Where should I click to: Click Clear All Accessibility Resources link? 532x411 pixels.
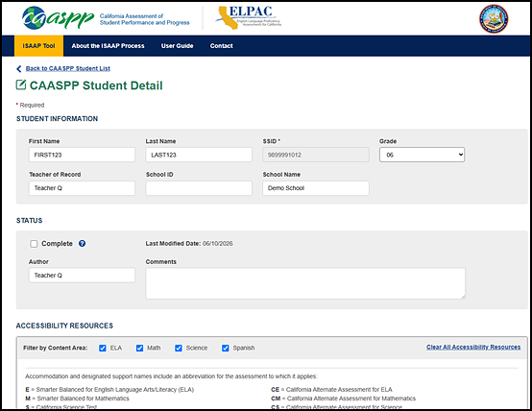click(473, 347)
